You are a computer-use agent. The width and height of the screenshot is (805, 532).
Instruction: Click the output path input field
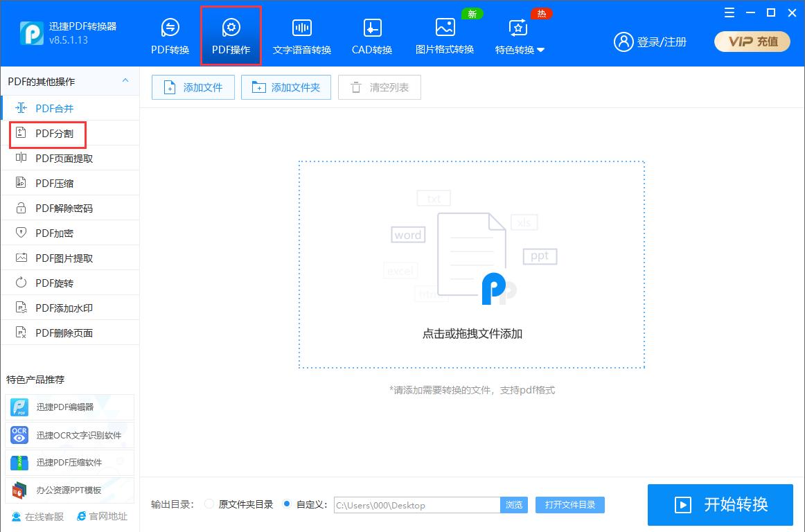[414, 505]
